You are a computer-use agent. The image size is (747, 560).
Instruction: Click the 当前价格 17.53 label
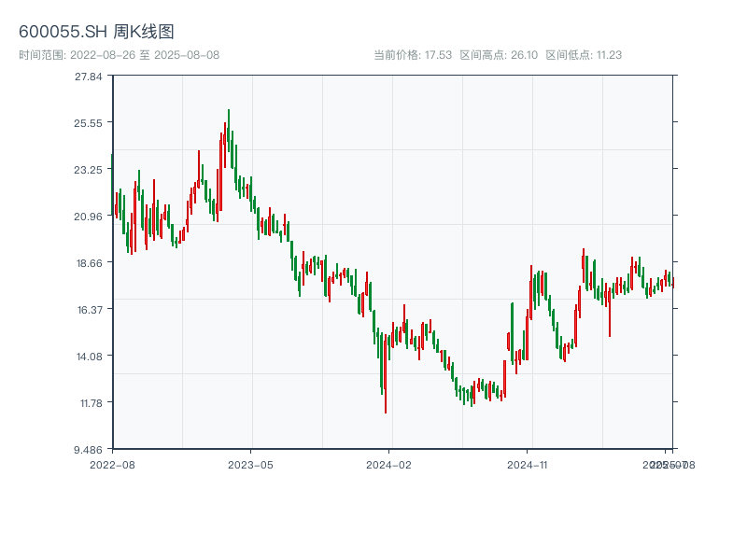coord(413,55)
